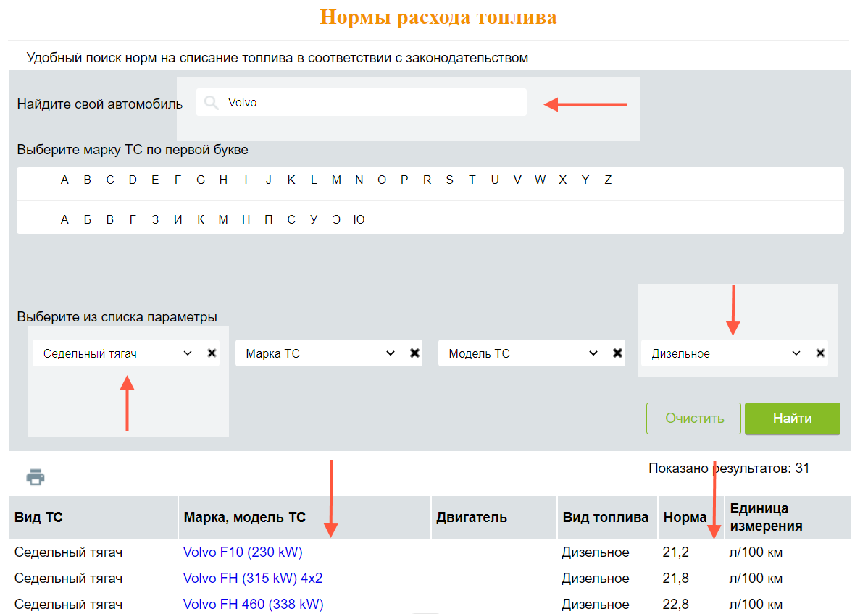
Task: Select letter X brand filter
Action: [563, 180]
